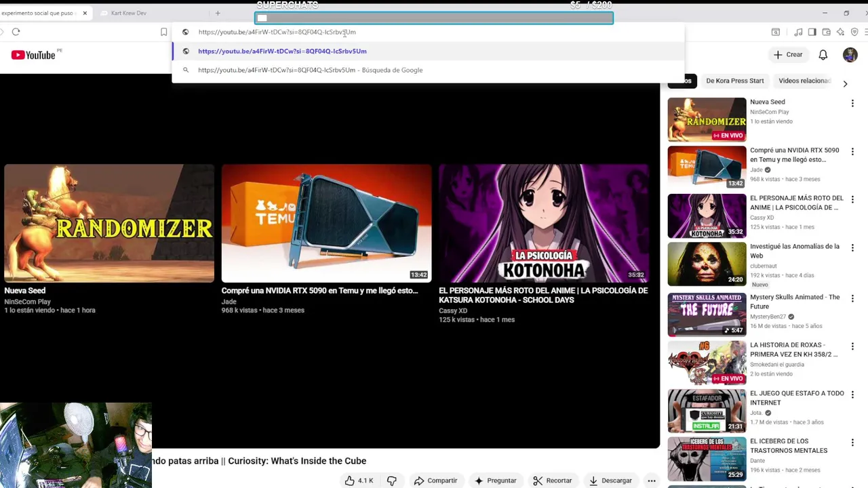Click the Descargar download button
This screenshot has width=868, height=488.
[610, 481]
